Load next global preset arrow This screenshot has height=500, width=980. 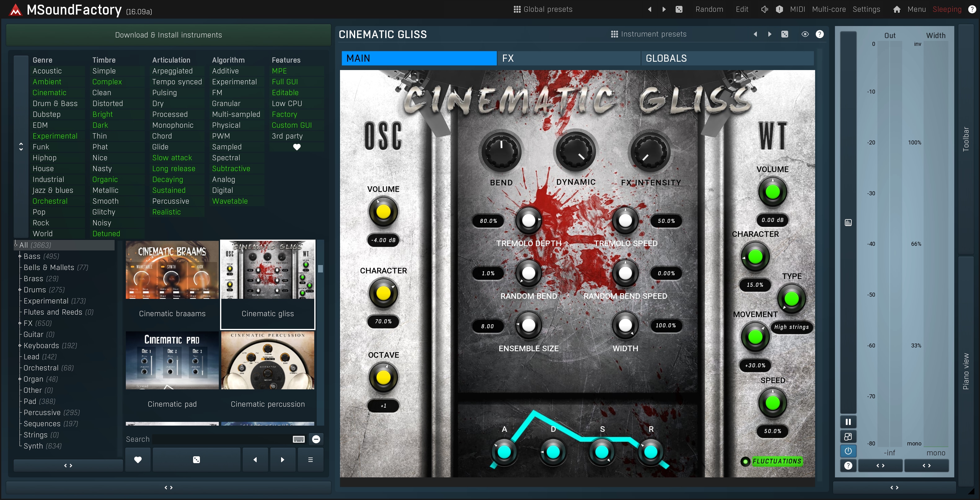pos(664,9)
